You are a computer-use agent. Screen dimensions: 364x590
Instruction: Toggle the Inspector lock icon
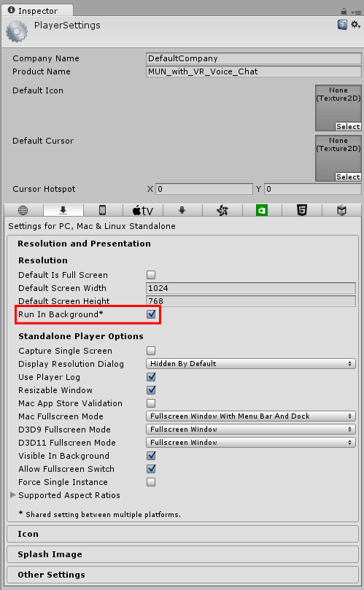344,12
